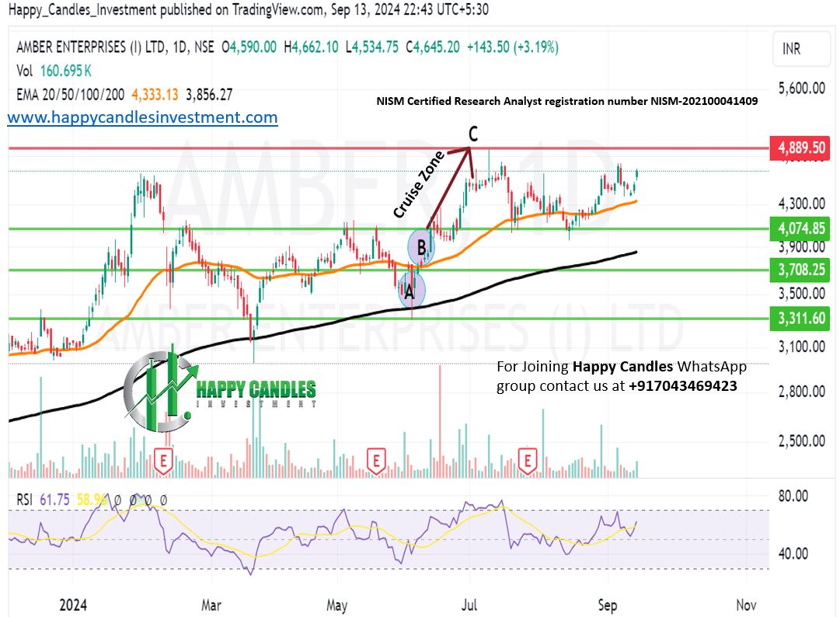Click the RSI 80.00 scale label
Image resolution: width=840 pixels, height=617 pixels.
pos(793,496)
